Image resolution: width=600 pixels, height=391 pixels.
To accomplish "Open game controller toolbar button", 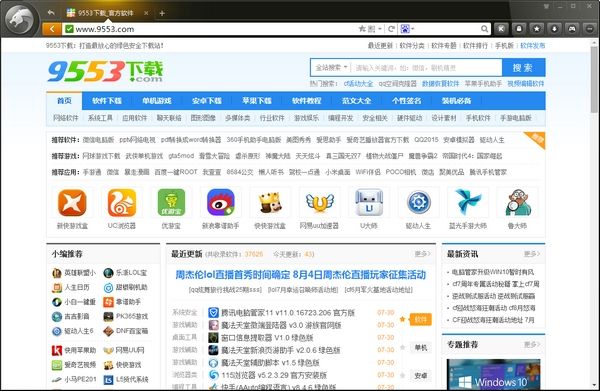I will [x=572, y=29].
